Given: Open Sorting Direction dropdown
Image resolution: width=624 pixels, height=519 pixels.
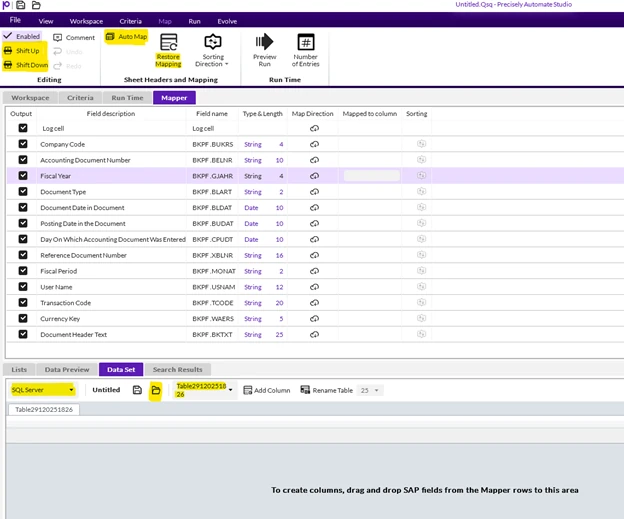Looking at the screenshot, I should click(213, 50).
